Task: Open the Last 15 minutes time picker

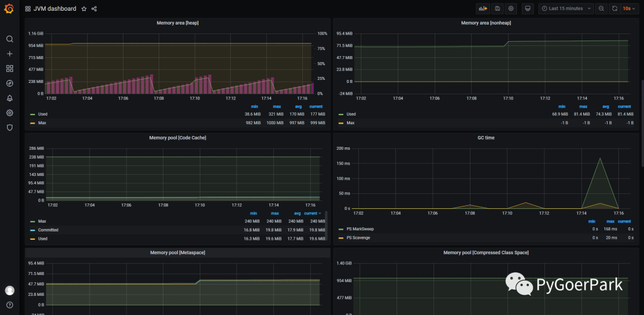Action: click(x=565, y=8)
